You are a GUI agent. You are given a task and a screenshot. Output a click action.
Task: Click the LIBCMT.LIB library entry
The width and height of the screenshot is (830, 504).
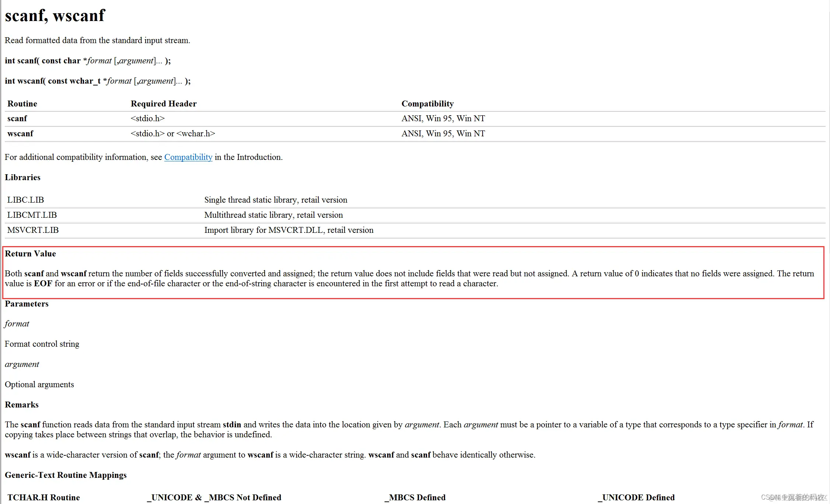pos(32,215)
